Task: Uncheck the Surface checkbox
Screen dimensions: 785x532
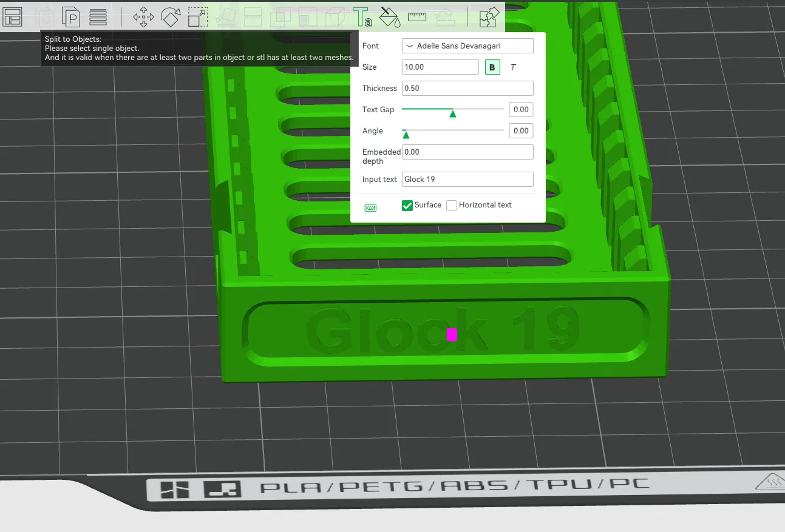Action: pos(407,206)
